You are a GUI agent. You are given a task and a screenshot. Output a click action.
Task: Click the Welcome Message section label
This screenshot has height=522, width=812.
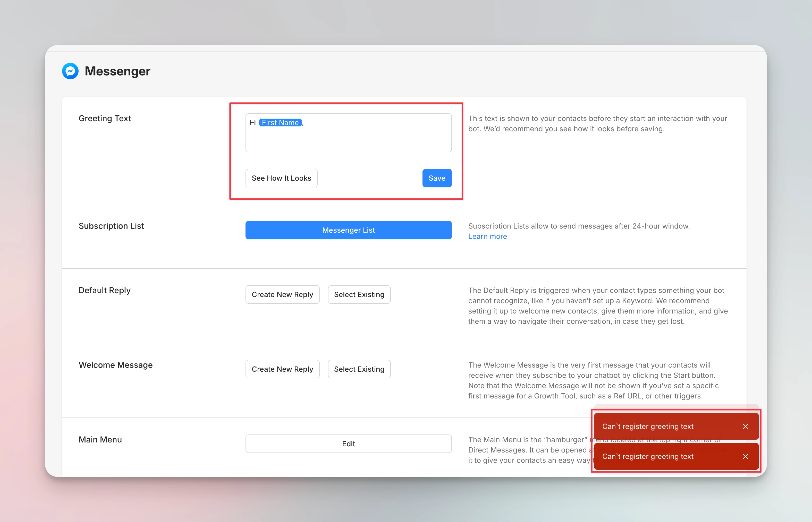[x=115, y=365]
